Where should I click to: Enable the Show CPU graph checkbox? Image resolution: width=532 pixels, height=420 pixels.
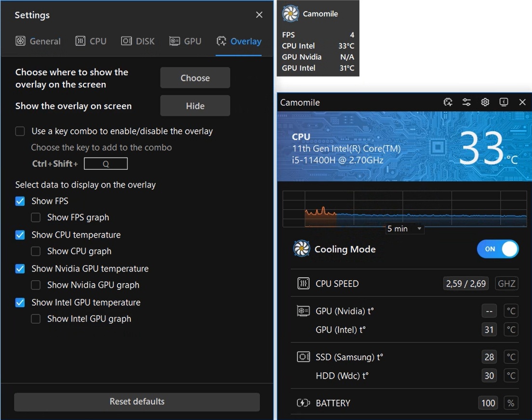(x=36, y=251)
